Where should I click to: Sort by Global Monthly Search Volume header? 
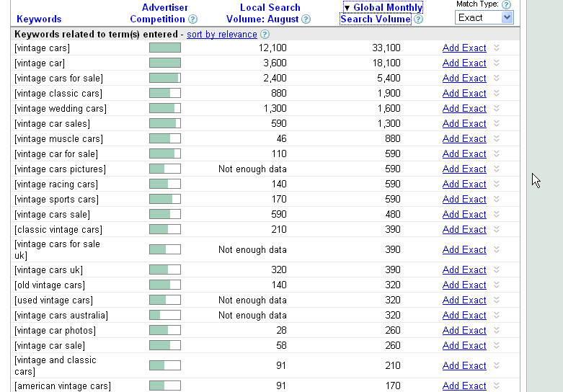tap(381, 14)
